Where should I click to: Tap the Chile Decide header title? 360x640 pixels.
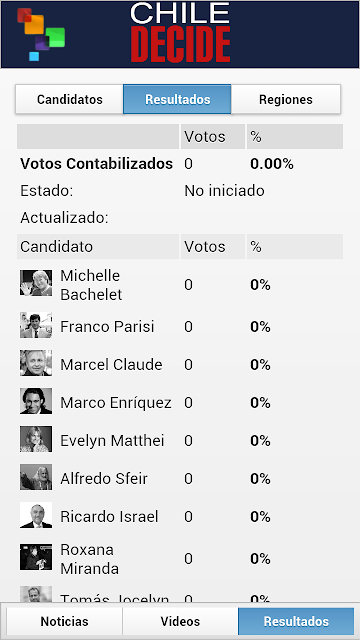[x=180, y=33]
